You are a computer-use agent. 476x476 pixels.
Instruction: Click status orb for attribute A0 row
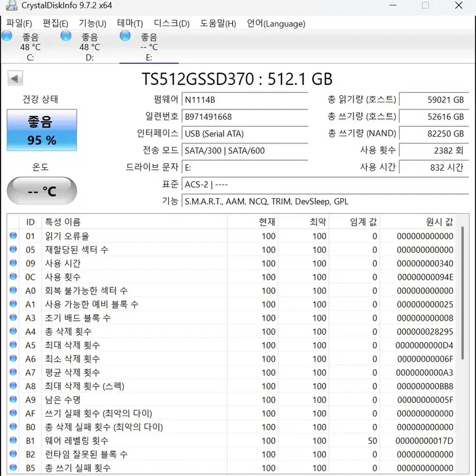13,290
